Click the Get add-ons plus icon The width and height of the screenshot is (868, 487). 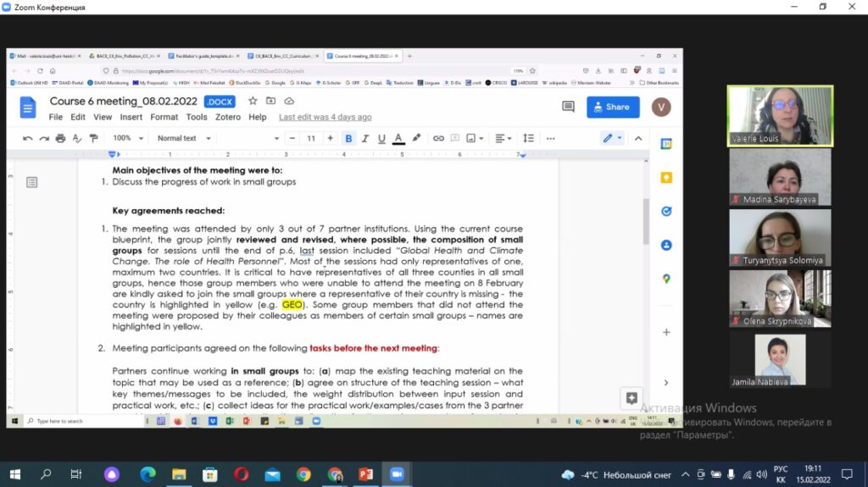click(x=666, y=332)
